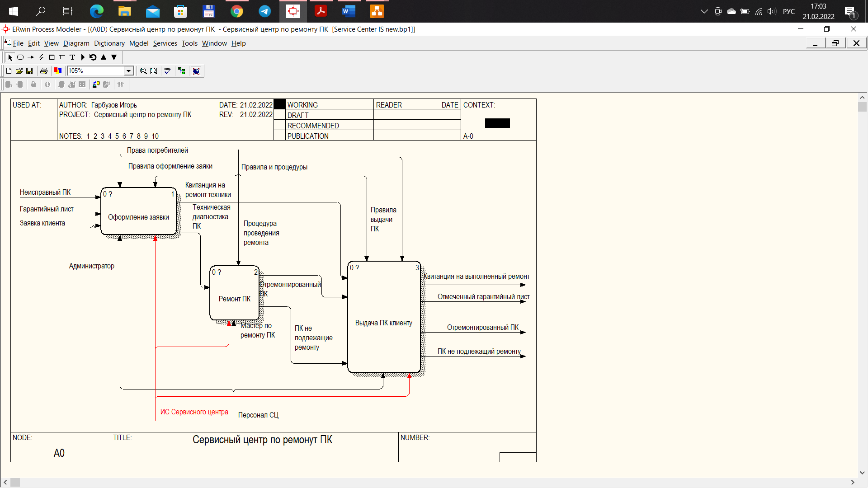868x488 pixels.
Task: Open the zoom percentage dropdown arrow
Action: tap(129, 71)
